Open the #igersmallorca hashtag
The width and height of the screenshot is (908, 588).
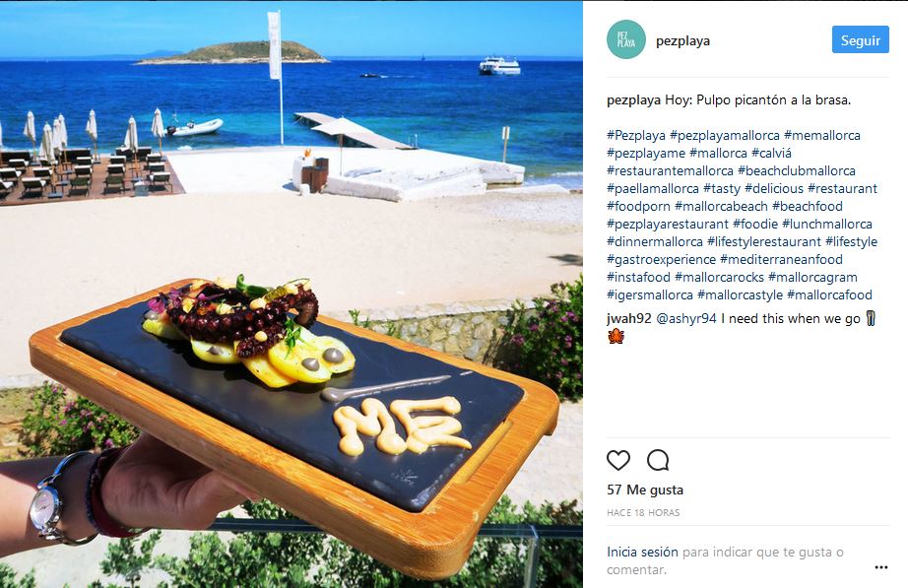[x=650, y=294]
